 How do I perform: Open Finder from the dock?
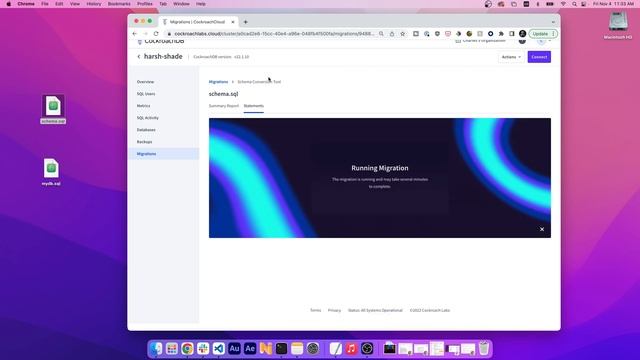tap(156, 349)
